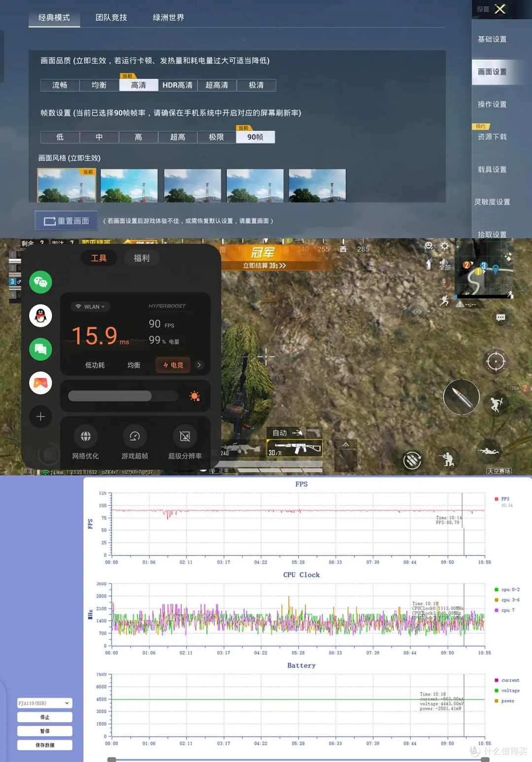Switch the 自动 fire mode selector
532x762 pixels.
coord(288,433)
